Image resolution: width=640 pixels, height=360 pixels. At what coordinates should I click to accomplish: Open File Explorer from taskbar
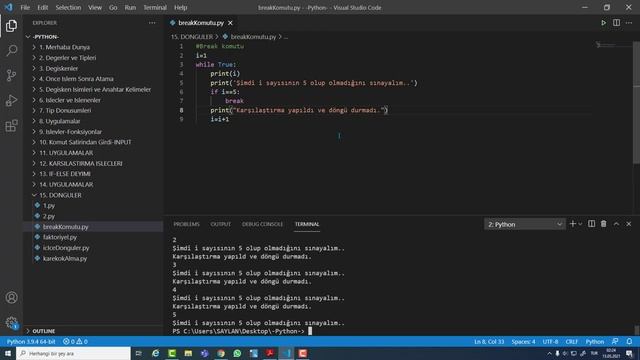[188, 353]
